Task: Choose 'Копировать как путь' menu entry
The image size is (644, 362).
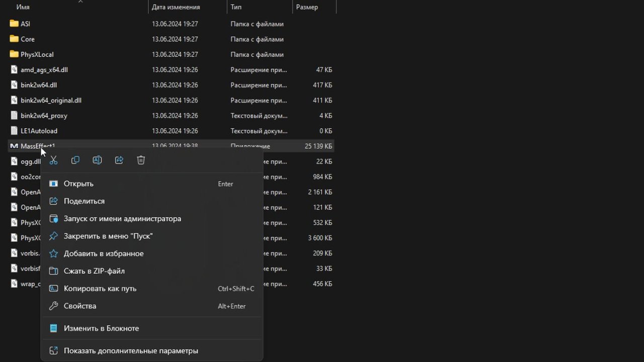Action: pos(100,289)
